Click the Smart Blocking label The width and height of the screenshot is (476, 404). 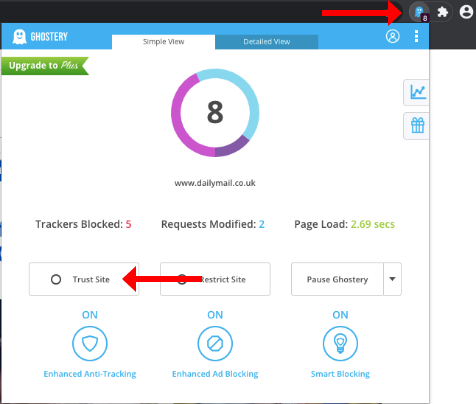340,374
